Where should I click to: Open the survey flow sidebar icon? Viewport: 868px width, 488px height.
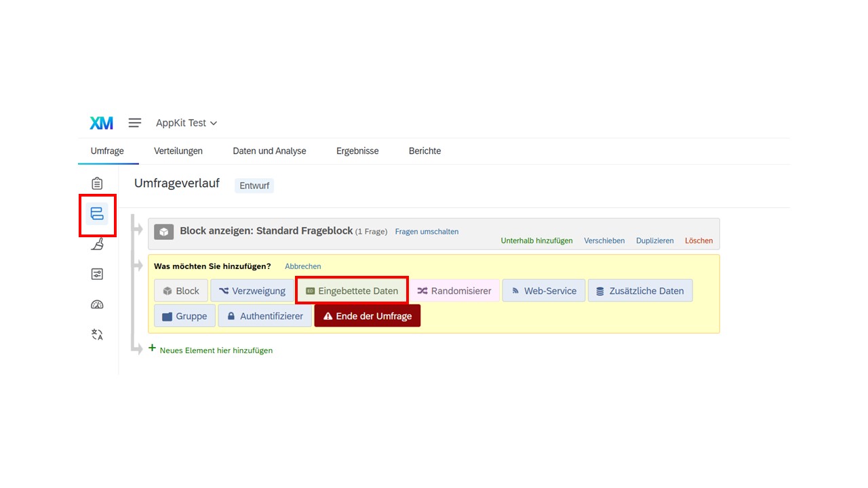pos(97,214)
